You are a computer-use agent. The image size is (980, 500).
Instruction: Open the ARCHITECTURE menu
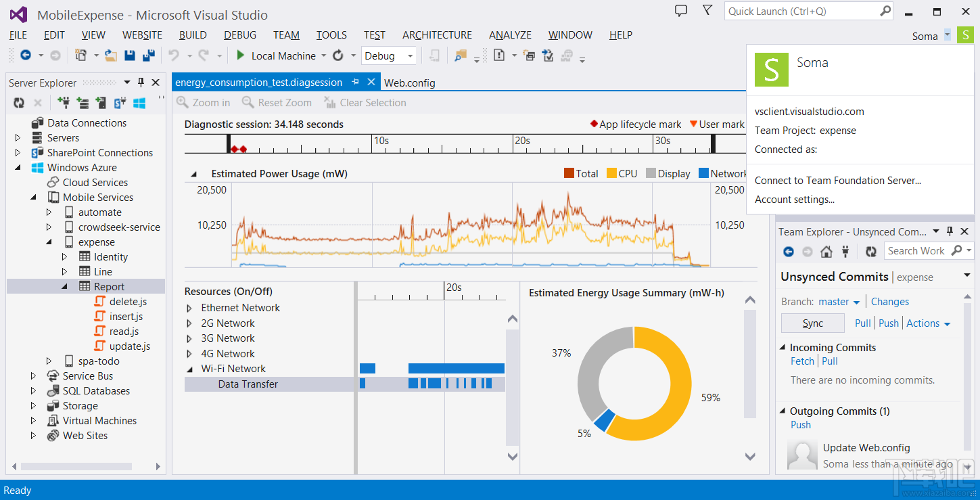[437, 35]
